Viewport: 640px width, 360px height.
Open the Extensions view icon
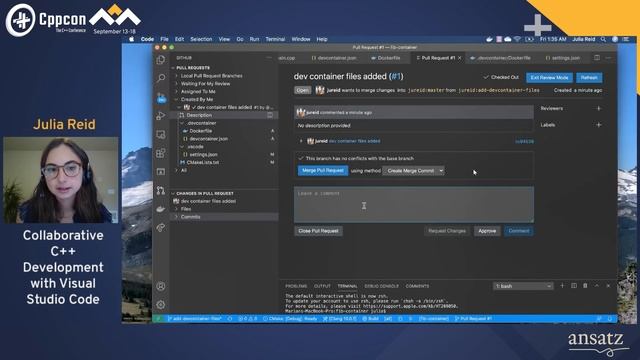pos(161,153)
